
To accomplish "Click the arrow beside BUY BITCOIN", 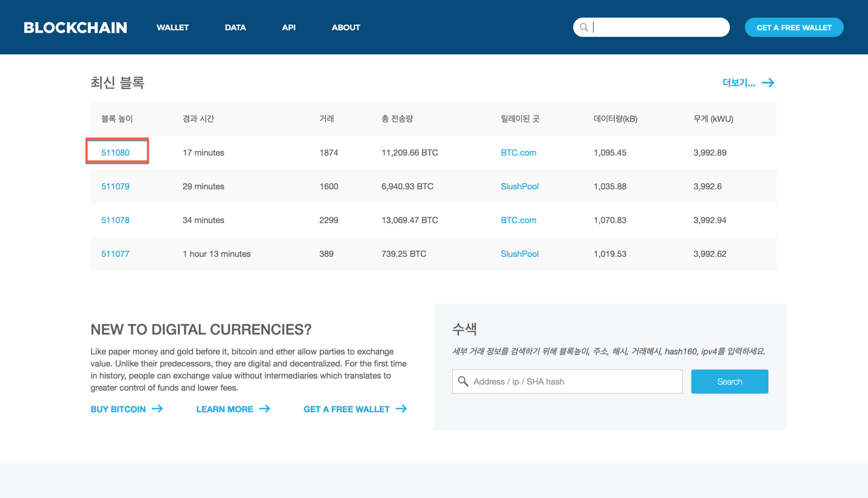I will coord(157,409).
